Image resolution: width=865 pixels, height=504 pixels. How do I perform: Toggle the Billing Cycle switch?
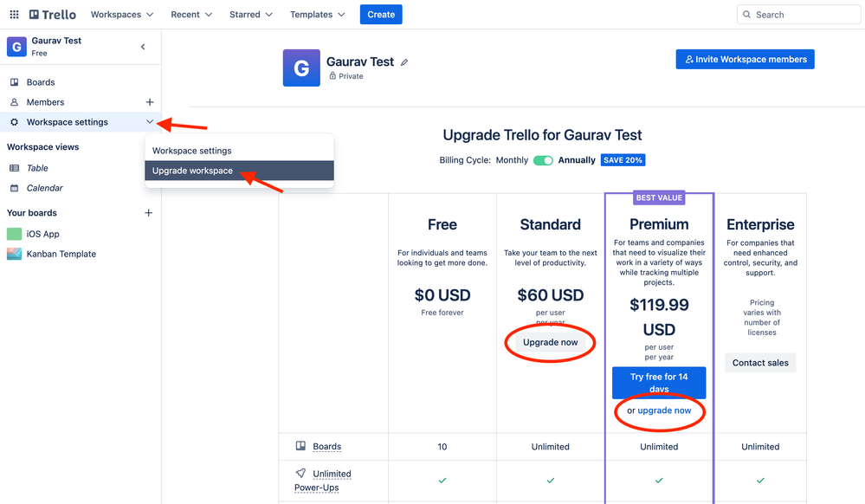click(543, 160)
